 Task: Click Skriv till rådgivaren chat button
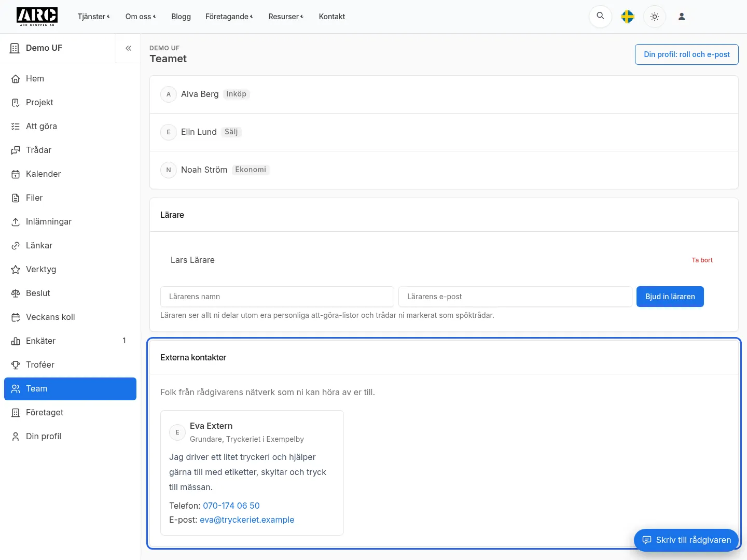point(686,540)
